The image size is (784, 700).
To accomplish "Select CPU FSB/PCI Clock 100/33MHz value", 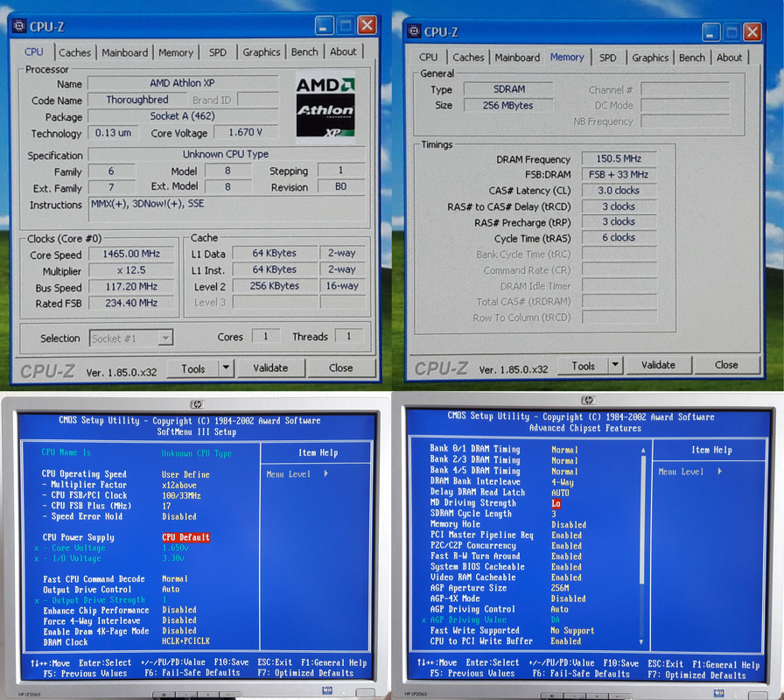I will [x=181, y=495].
